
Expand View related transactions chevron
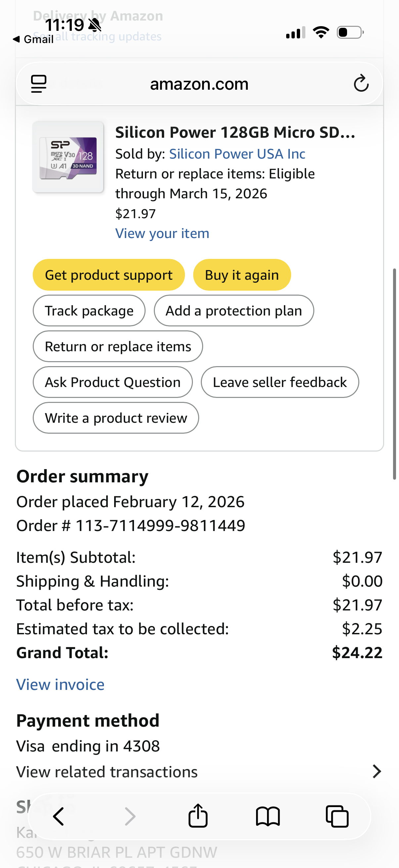click(377, 771)
